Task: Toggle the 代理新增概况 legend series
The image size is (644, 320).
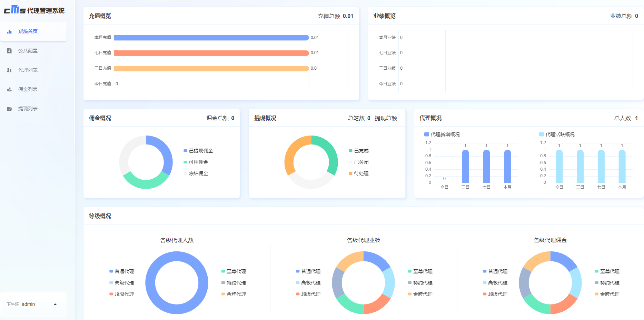Action: tap(442, 134)
